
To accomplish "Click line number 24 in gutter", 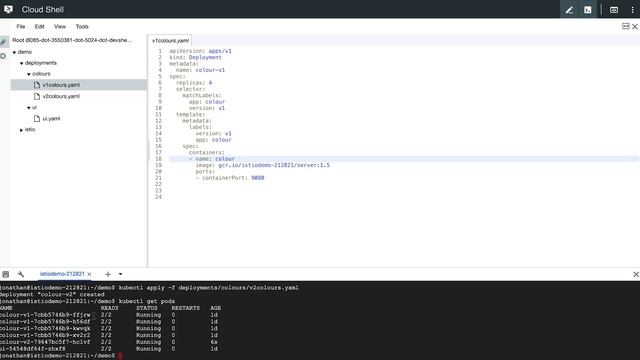I will coord(158,197).
